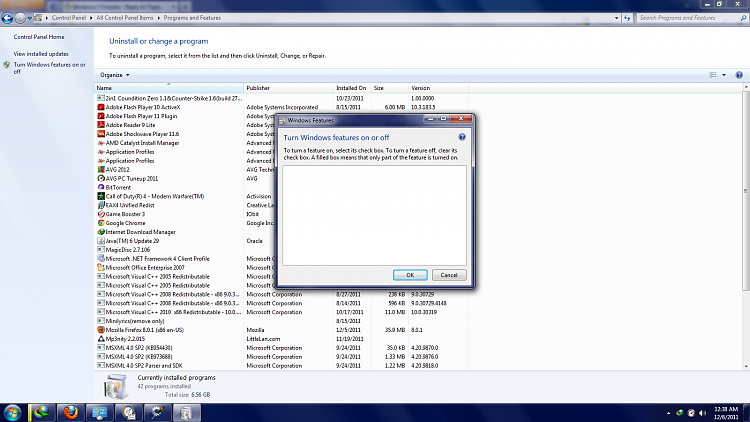Sort by the Installed On column header
This screenshot has width=750, height=422.
coord(352,88)
